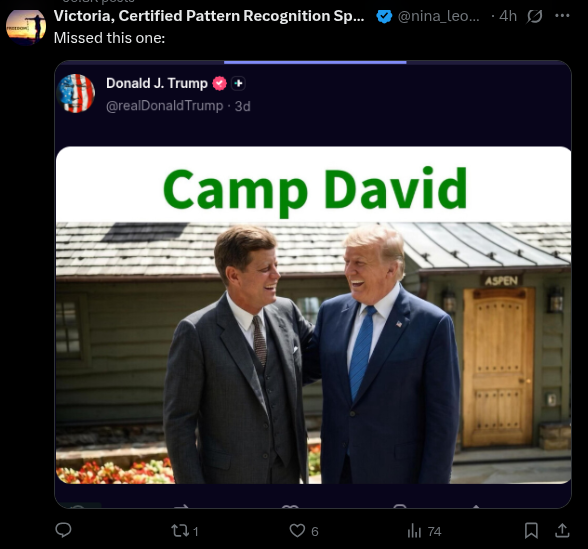Open the Camp David photo attachment
The width and height of the screenshot is (588, 549).
coord(314,315)
